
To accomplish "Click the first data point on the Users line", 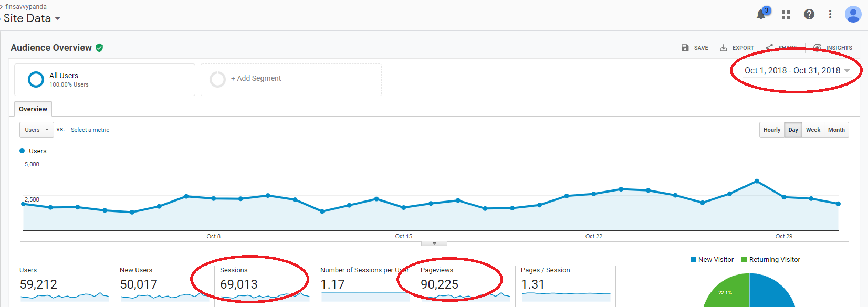I will [23, 204].
